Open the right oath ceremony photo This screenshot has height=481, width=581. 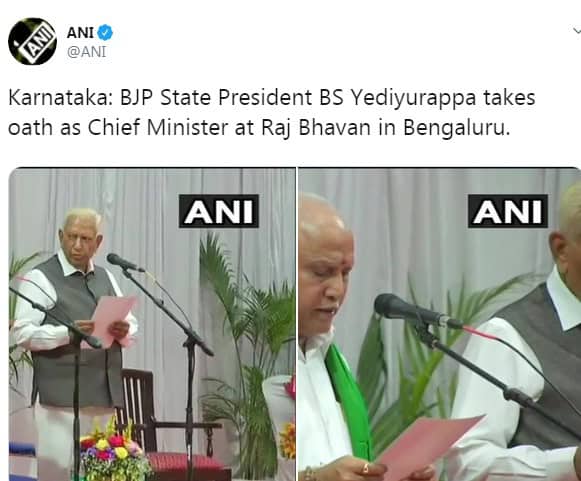(439, 324)
